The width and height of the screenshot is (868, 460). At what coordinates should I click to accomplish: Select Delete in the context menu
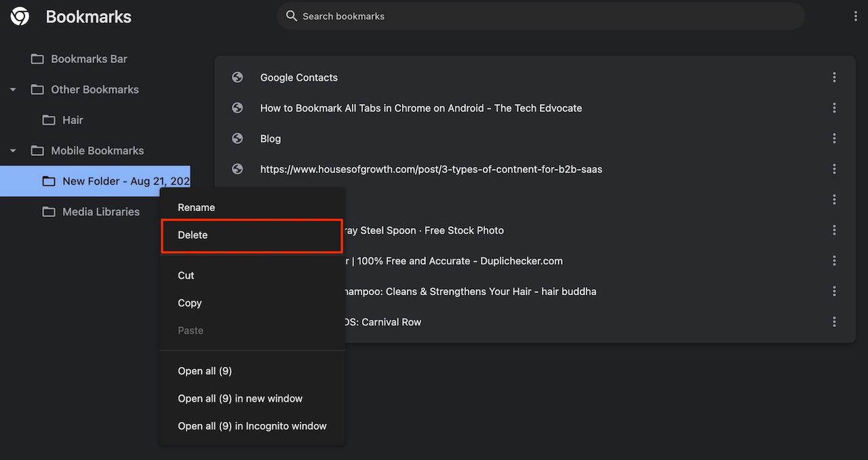coord(193,235)
